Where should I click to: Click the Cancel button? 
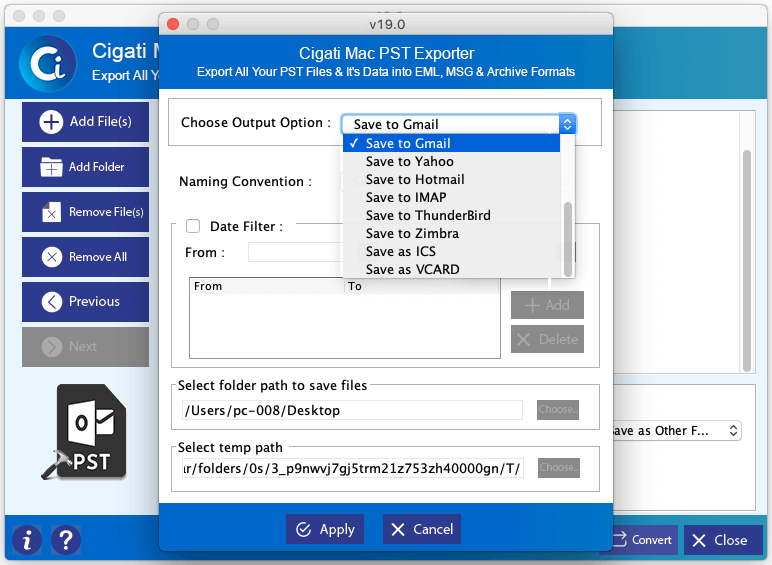422,529
